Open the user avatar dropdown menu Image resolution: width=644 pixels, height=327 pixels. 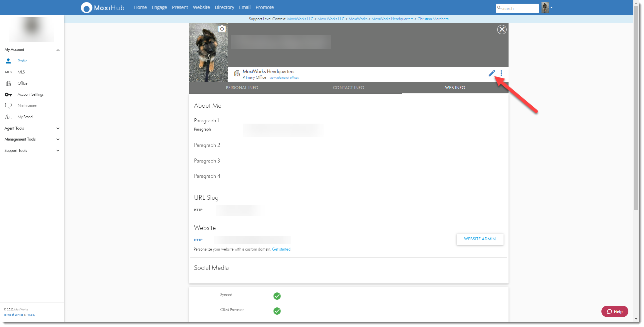tap(546, 8)
